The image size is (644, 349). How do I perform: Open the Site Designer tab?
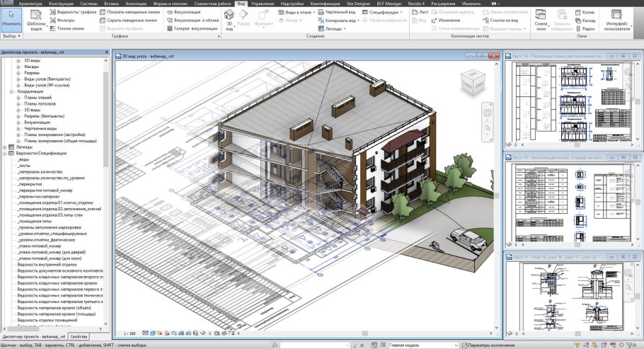pos(358,4)
